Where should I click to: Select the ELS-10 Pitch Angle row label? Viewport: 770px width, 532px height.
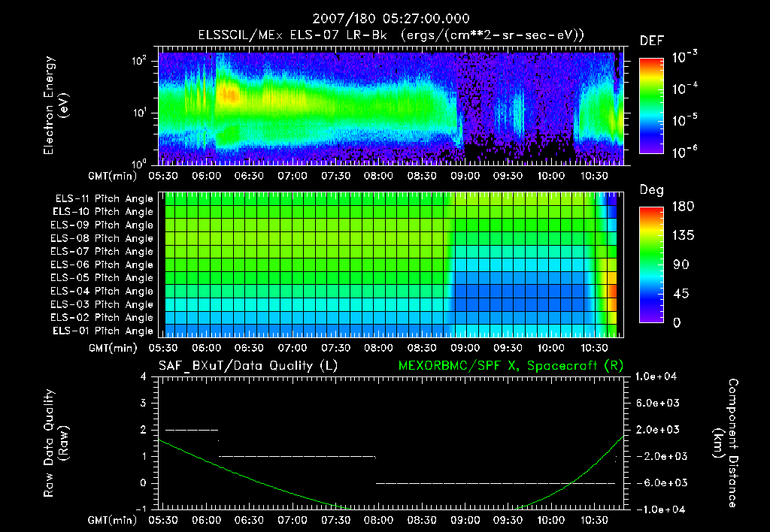103,212
